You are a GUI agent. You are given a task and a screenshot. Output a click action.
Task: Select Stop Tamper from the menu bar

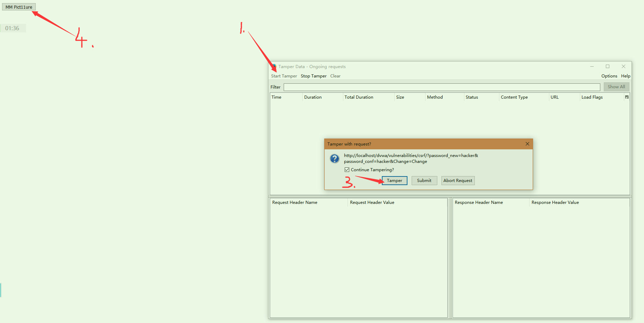[314, 76]
